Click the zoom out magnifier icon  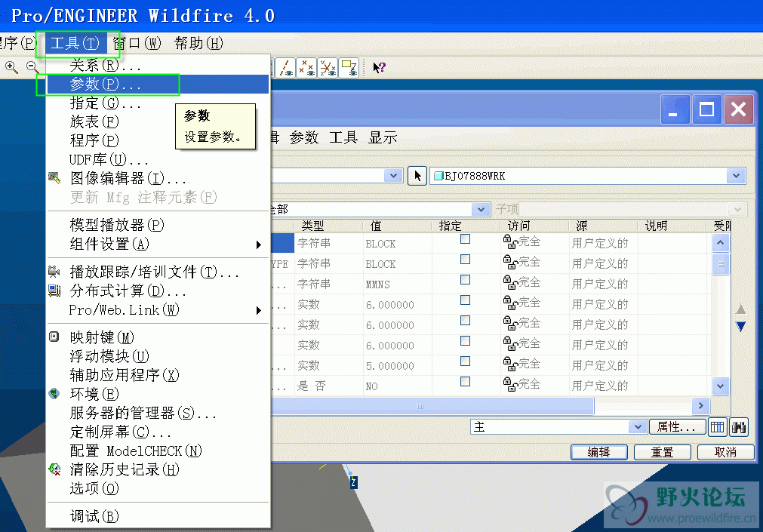click(x=32, y=67)
